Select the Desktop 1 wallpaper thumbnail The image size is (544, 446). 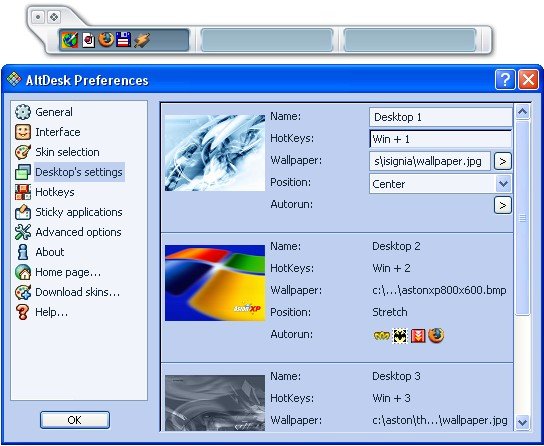tap(215, 153)
